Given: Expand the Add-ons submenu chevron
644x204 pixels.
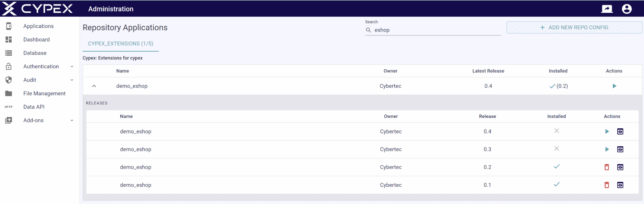Looking at the screenshot, I should click(x=72, y=121).
